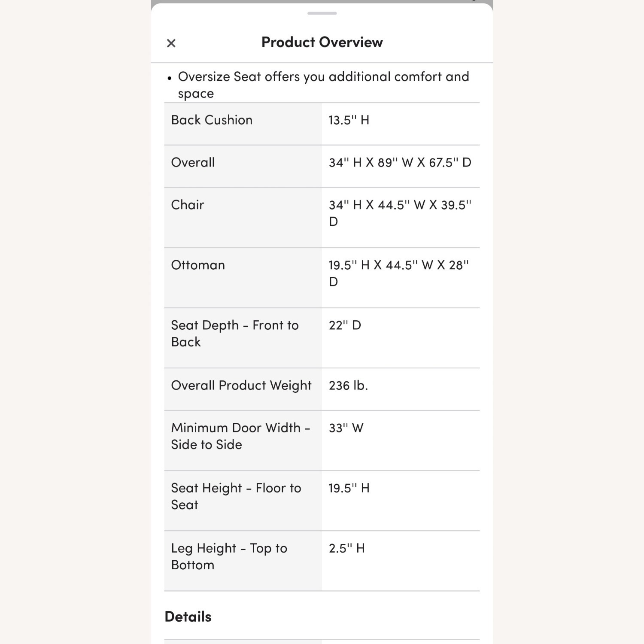Click the 236 lb. weight value
Screen dimensions: 644x644
348,386
